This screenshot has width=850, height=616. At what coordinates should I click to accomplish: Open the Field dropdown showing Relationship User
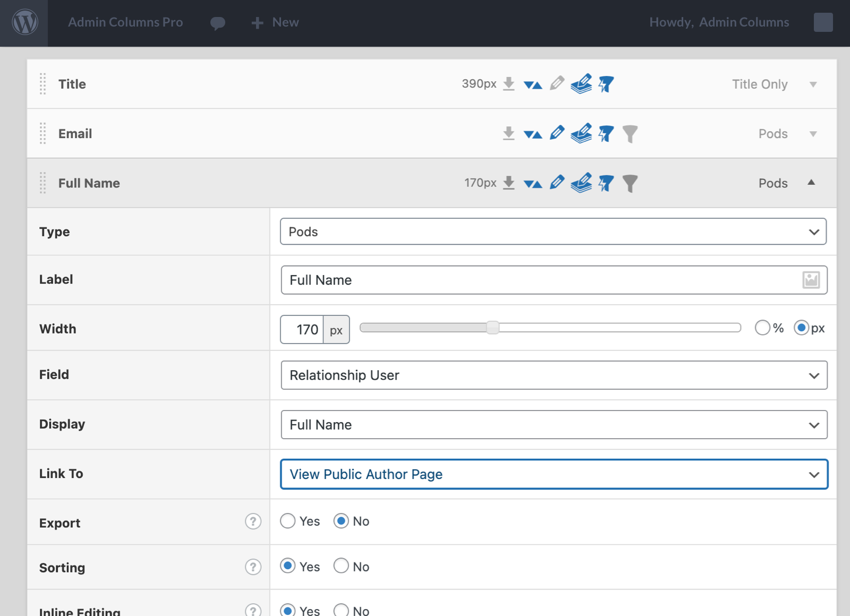tap(554, 375)
